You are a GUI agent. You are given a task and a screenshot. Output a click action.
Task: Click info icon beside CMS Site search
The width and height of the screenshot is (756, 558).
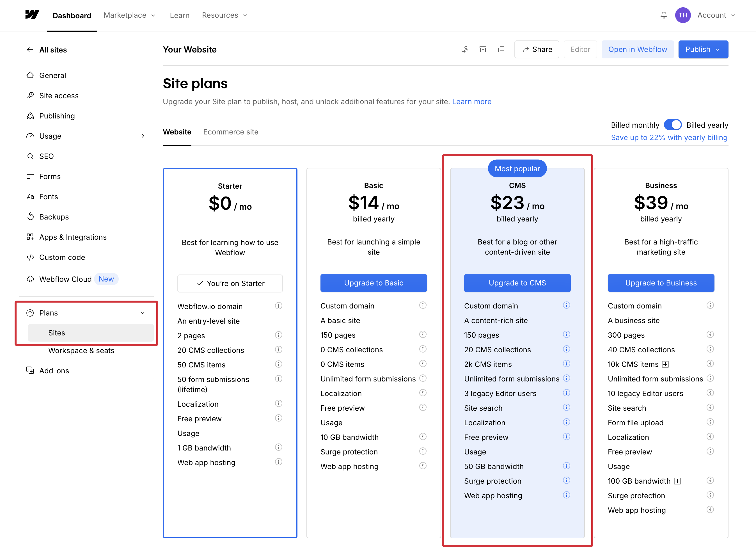pyautogui.click(x=566, y=407)
